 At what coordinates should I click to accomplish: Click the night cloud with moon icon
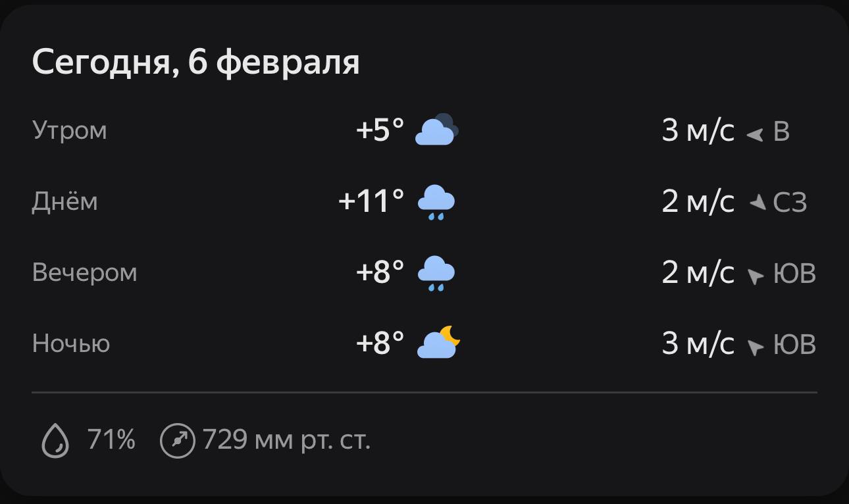[x=438, y=343]
